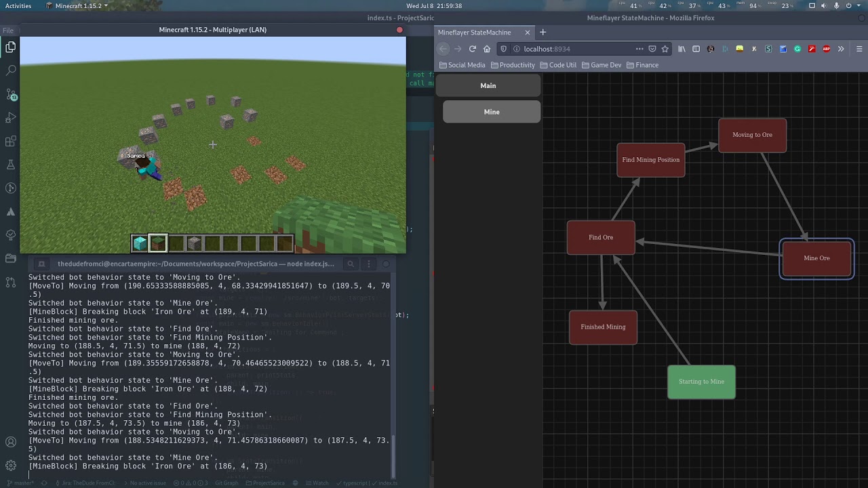868x488 pixels.
Task: Open Social Media bookmarks folder
Action: coord(462,65)
